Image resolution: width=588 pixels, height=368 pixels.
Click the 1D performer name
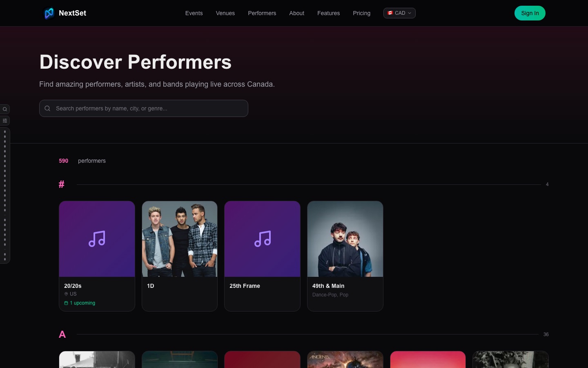tap(151, 286)
